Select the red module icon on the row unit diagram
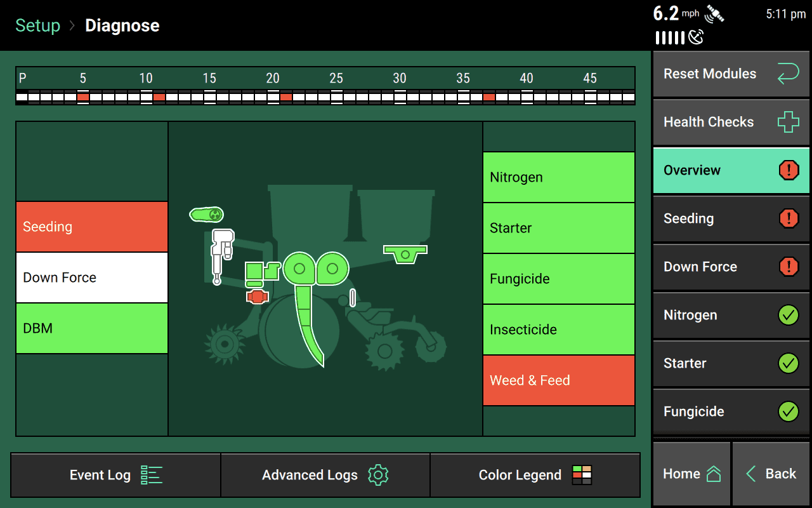The height and width of the screenshot is (508, 812). 257,296
